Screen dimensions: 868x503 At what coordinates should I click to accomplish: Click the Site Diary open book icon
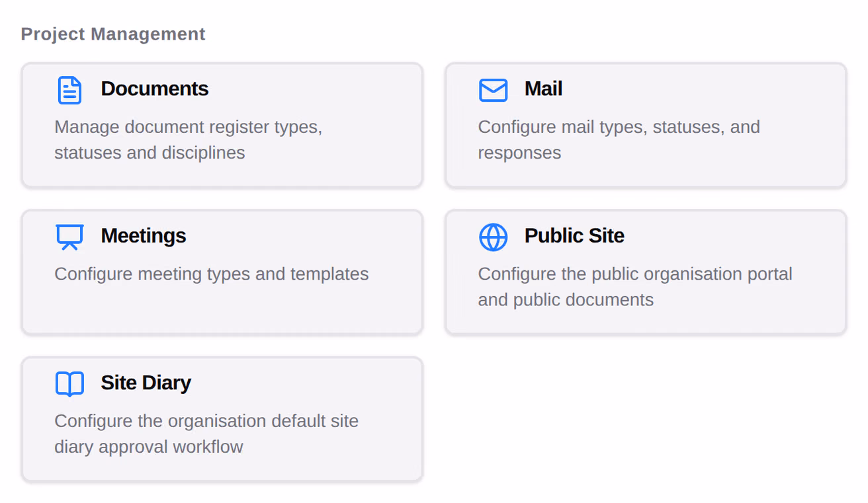pyautogui.click(x=69, y=384)
